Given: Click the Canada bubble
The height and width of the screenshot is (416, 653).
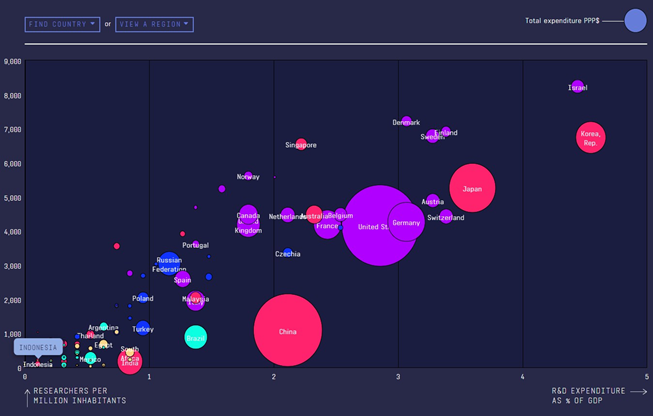Looking at the screenshot, I should click(248, 215).
